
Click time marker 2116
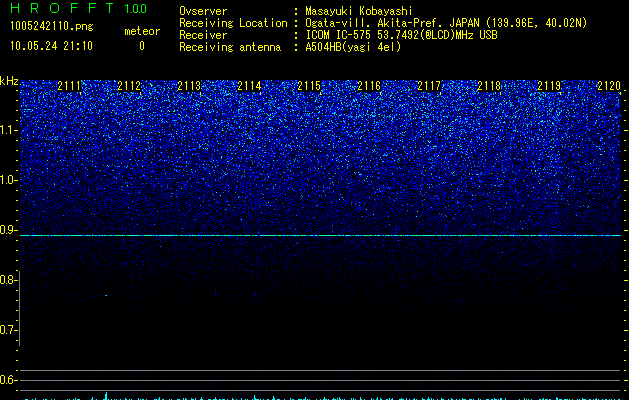click(x=369, y=86)
